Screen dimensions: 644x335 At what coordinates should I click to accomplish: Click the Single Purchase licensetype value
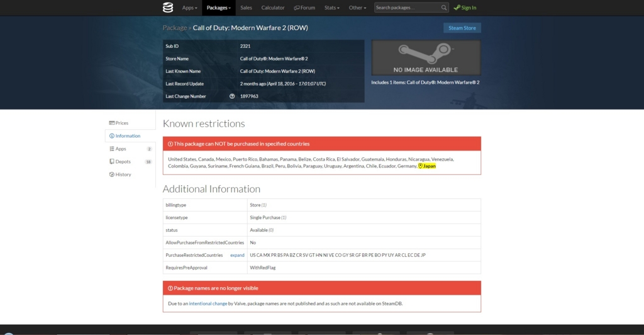click(268, 217)
